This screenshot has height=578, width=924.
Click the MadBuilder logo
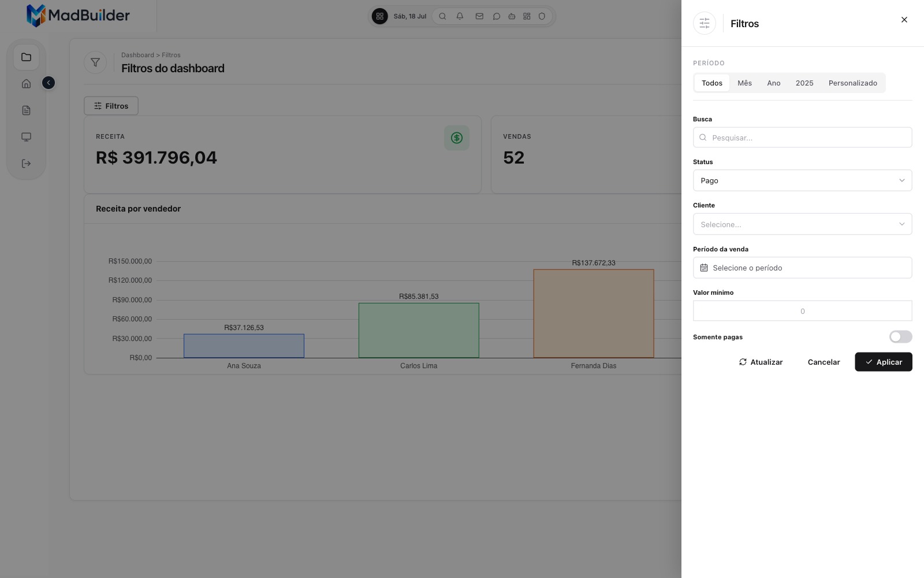78,16
